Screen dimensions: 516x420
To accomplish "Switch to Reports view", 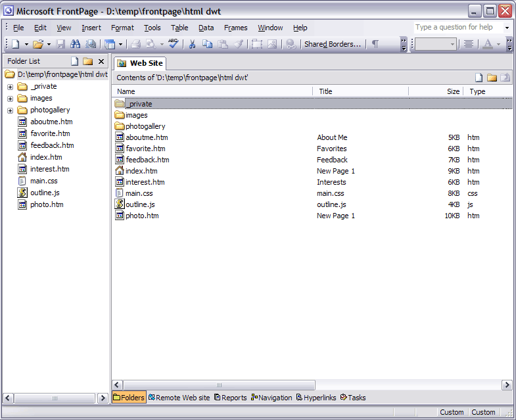I will tap(230, 398).
